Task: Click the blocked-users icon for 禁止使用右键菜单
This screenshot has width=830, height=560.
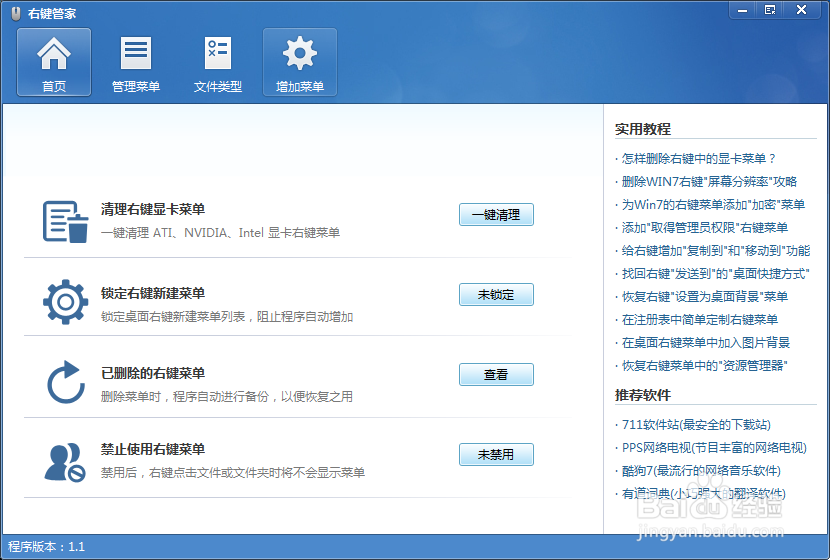Action: (66, 462)
